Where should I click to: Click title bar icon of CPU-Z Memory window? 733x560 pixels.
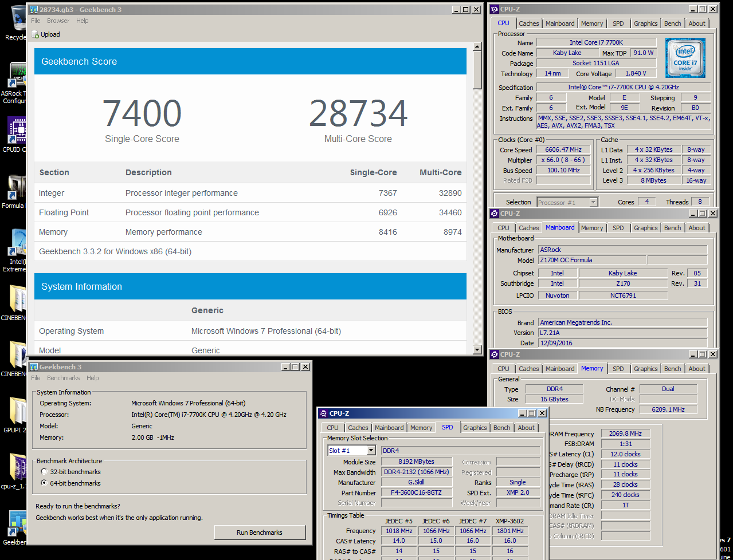495,354
